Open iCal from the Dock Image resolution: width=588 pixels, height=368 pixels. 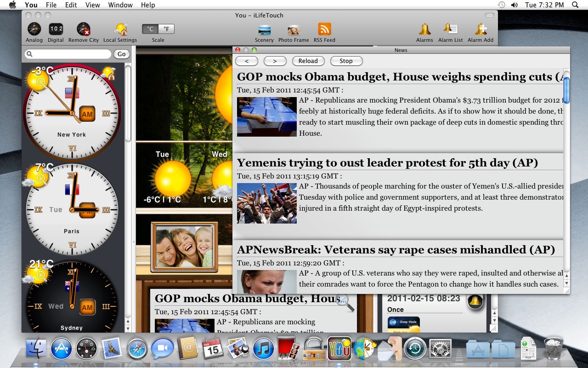(213, 348)
